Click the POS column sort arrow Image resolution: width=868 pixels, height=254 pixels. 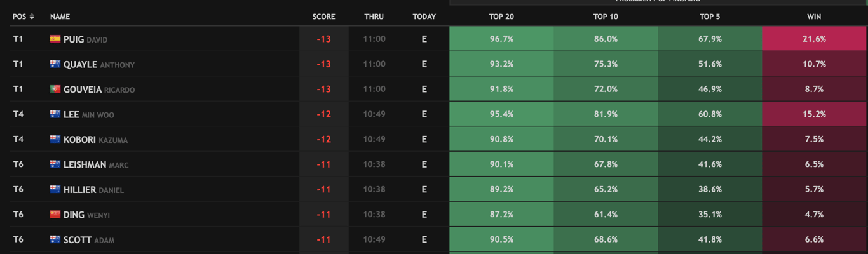[32, 17]
